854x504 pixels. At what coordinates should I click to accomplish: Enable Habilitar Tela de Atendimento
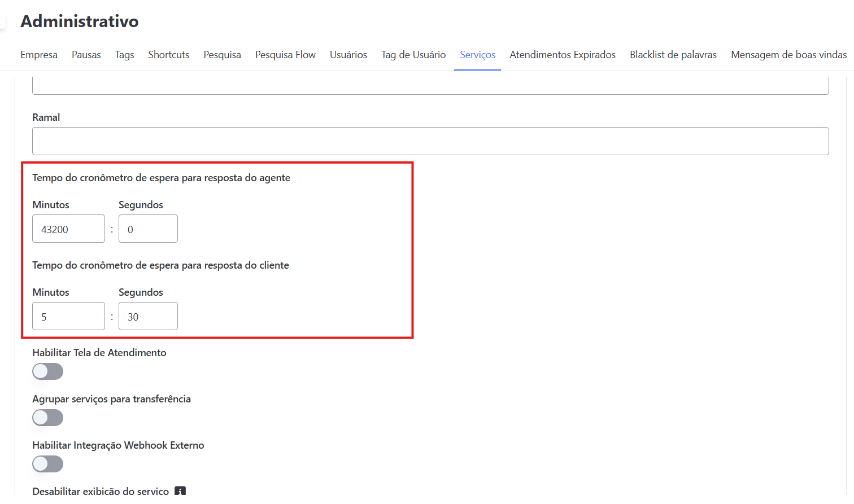47,371
